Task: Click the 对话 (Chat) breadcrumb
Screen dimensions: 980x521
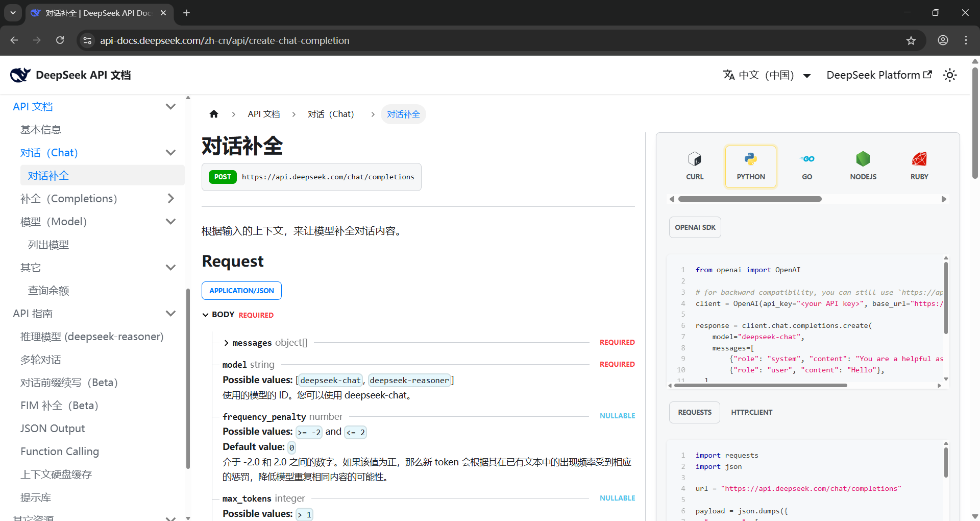Action: [x=331, y=114]
